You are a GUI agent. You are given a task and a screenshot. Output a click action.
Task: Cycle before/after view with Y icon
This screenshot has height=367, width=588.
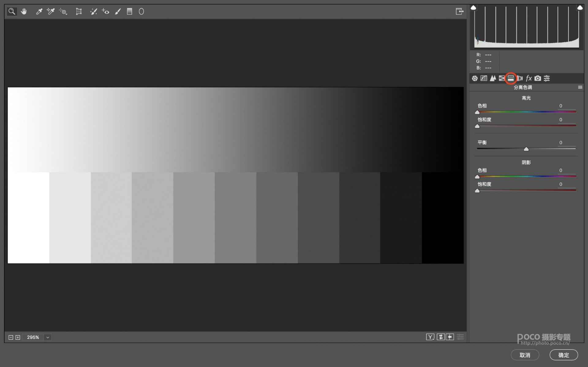click(x=430, y=337)
